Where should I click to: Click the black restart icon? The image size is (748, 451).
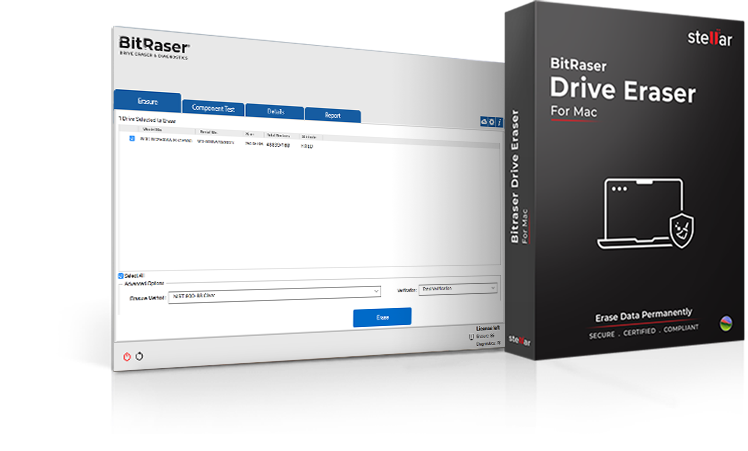139,356
